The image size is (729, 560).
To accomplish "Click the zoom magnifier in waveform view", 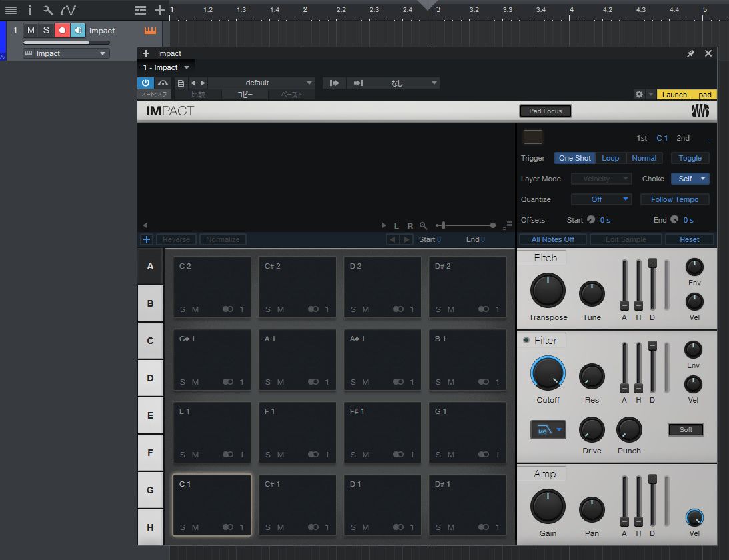I will (x=423, y=226).
